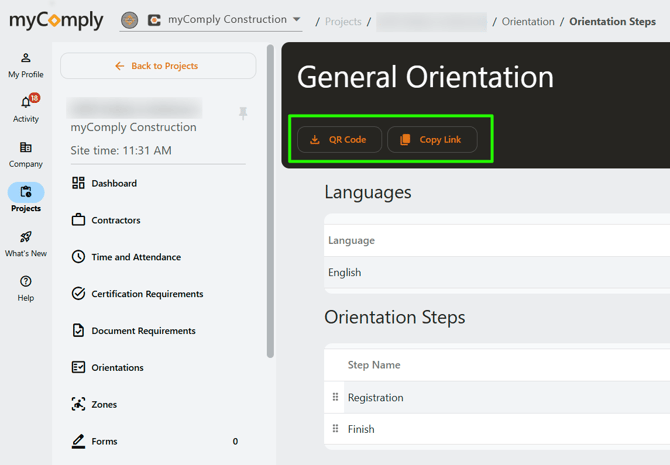Click the Language column header
This screenshot has height=465, width=670.
351,240
